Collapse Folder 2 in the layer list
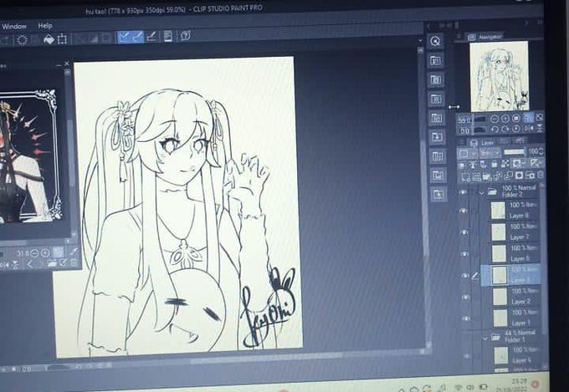This screenshot has width=569, height=392. click(481, 192)
